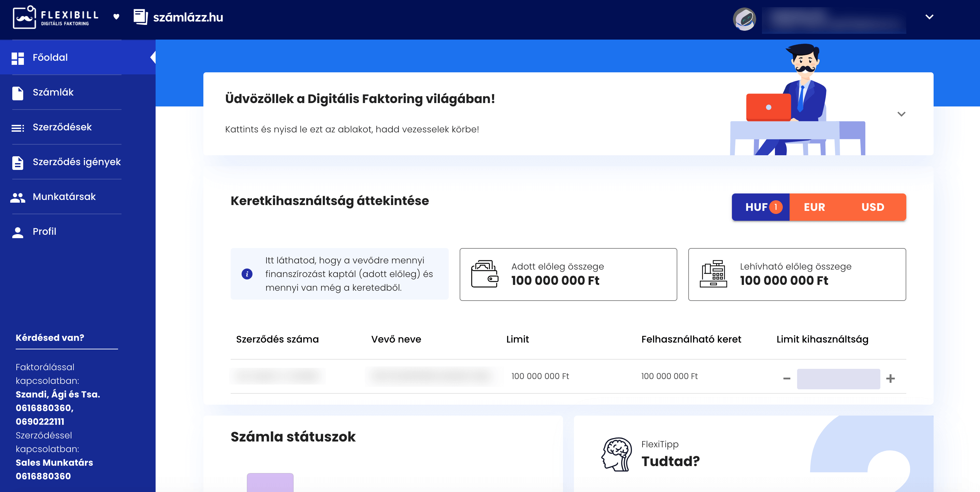Screen dimensions: 980x492
Task: Click the limit usage progress bar
Action: point(838,379)
